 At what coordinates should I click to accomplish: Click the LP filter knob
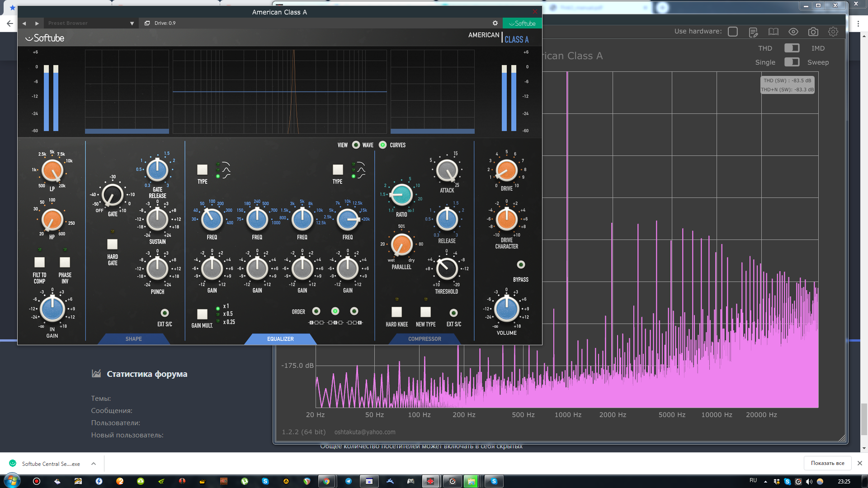coord(52,171)
